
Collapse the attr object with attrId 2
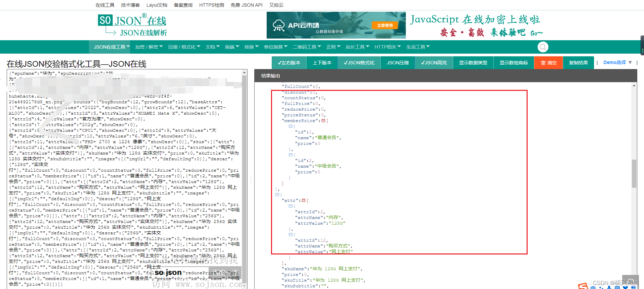click(290, 206)
